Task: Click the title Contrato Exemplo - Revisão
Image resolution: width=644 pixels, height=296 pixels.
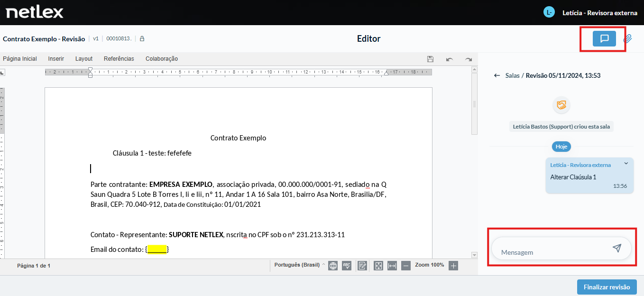Action: tap(44, 39)
